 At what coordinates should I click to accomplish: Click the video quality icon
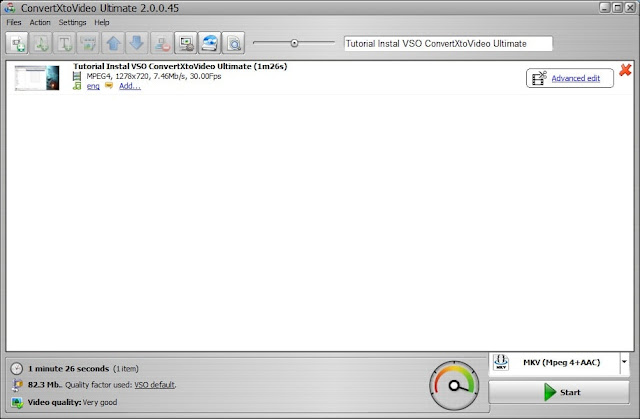coord(17,402)
